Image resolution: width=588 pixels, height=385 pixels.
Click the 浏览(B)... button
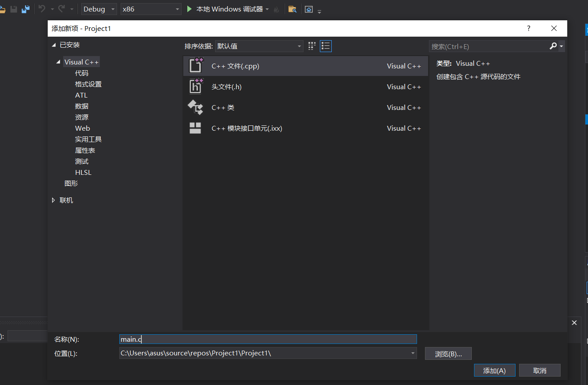pyautogui.click(x=448, y=354)
